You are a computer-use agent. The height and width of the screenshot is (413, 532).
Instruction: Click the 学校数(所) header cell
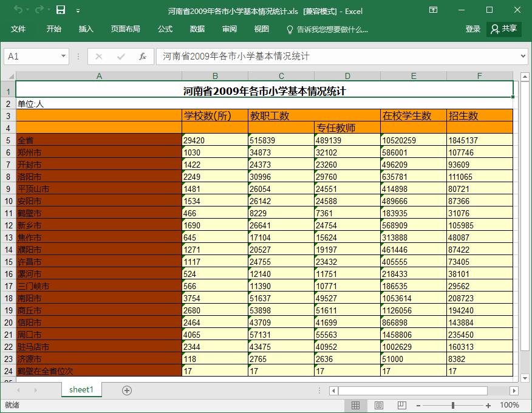(215, 116)
